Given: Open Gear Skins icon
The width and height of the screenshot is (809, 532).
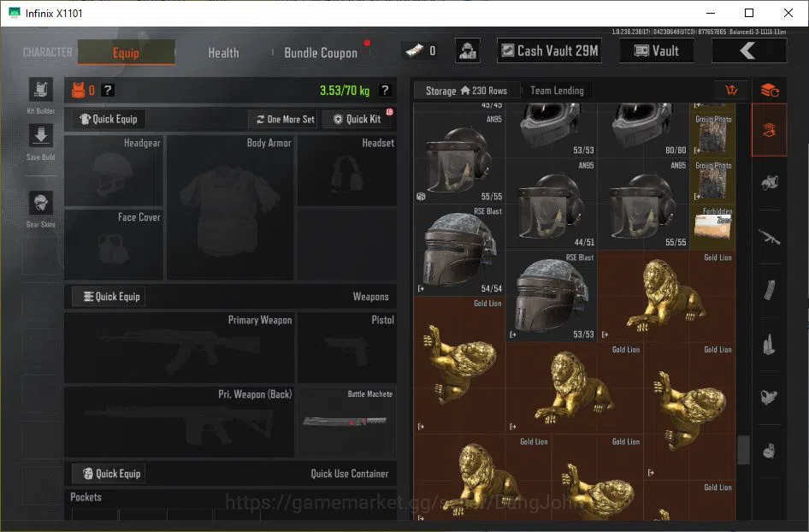Looking at the screenshot, I should 41,202.
